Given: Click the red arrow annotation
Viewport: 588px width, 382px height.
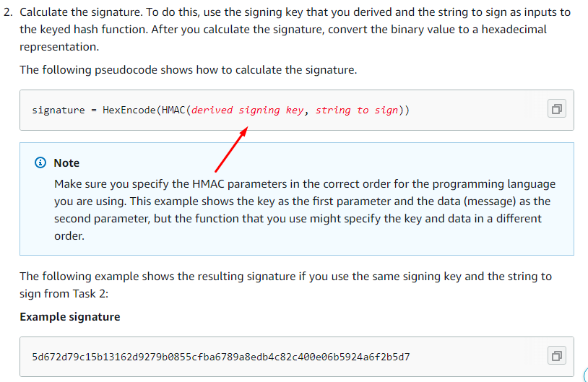Looking at the screenshot, I should coord(231,149).
